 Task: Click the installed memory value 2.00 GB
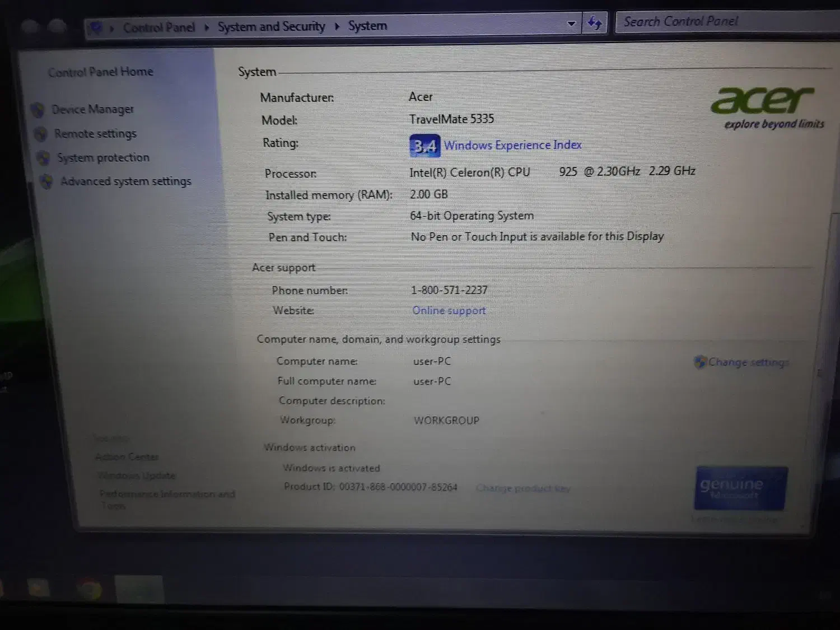point(429,194)
